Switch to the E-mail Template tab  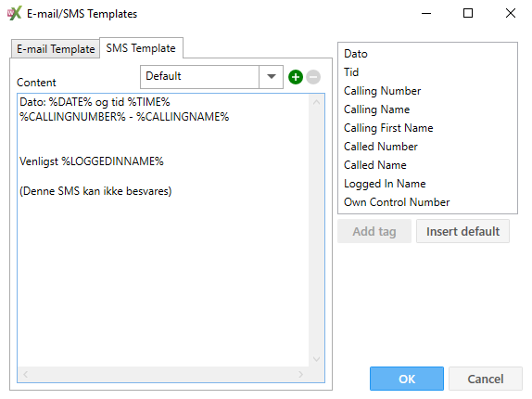tap(56, 49)
